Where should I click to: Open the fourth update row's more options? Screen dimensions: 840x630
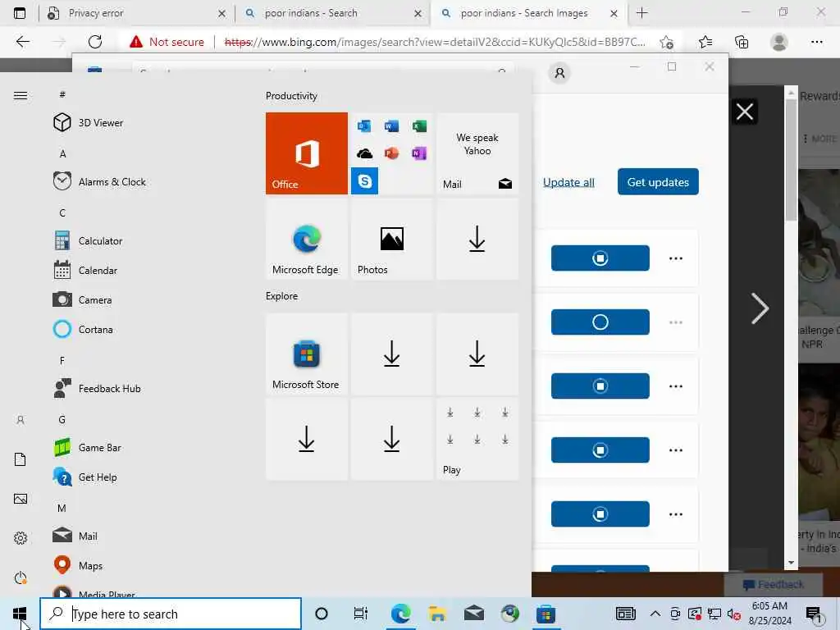tap(676, 450)
